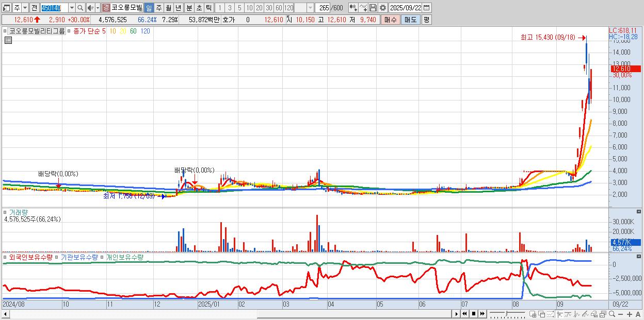This screenshot has width=644, height=320.
Task: Click the 개인보유수량 legend label
Action: 124,257
